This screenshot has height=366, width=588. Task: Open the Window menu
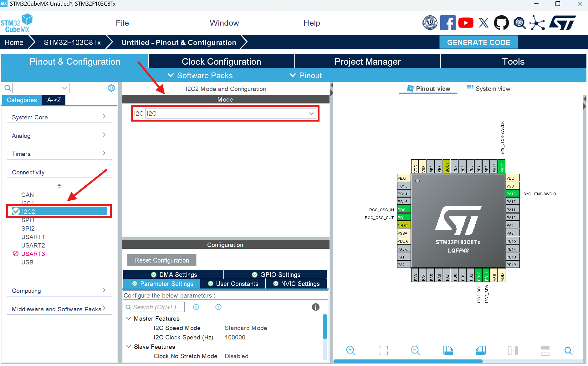point(224,23)
